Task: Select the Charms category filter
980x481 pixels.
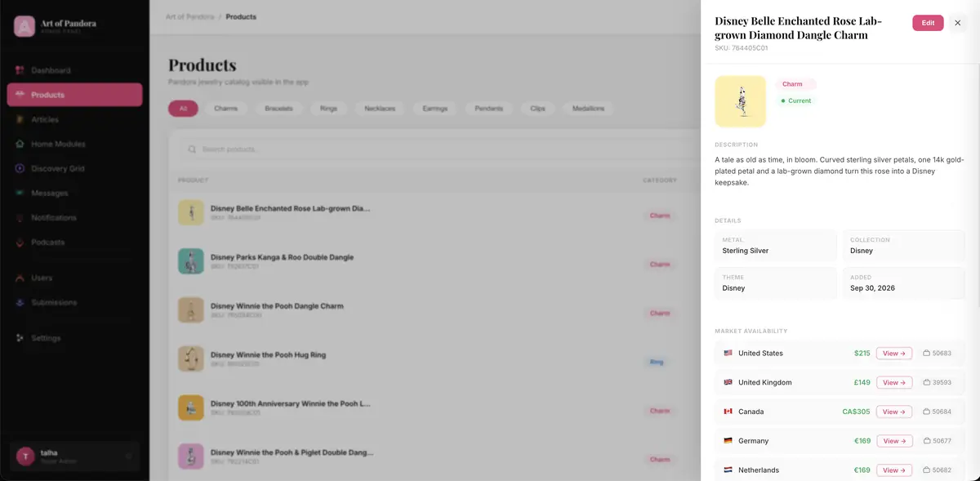Action: point(226,109)
